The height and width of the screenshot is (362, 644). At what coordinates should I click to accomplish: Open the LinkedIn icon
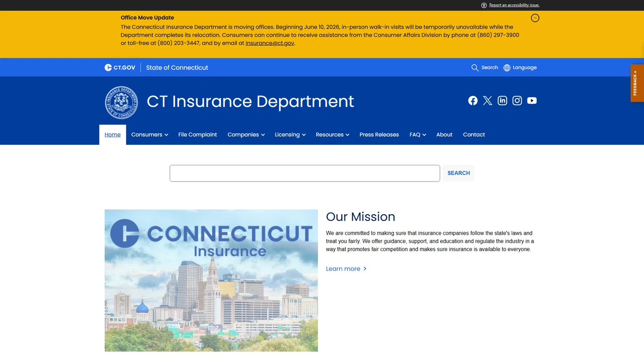pyautogui.click(x=502, y=101)
